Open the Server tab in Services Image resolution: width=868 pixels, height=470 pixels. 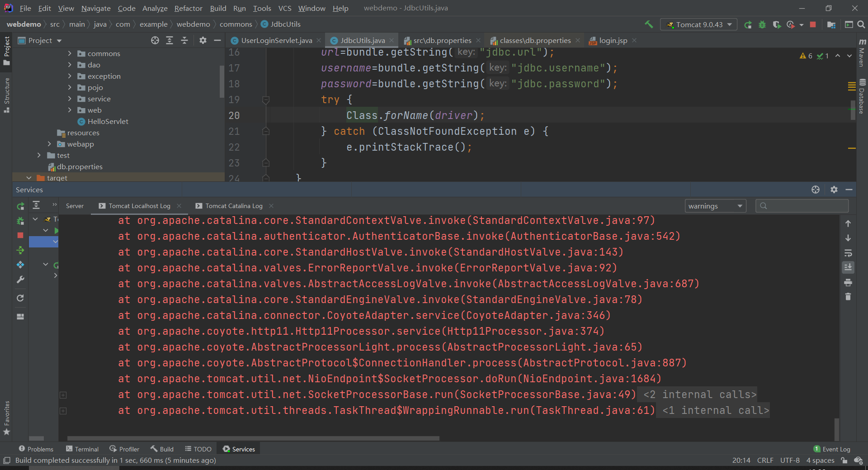[75, 206]
